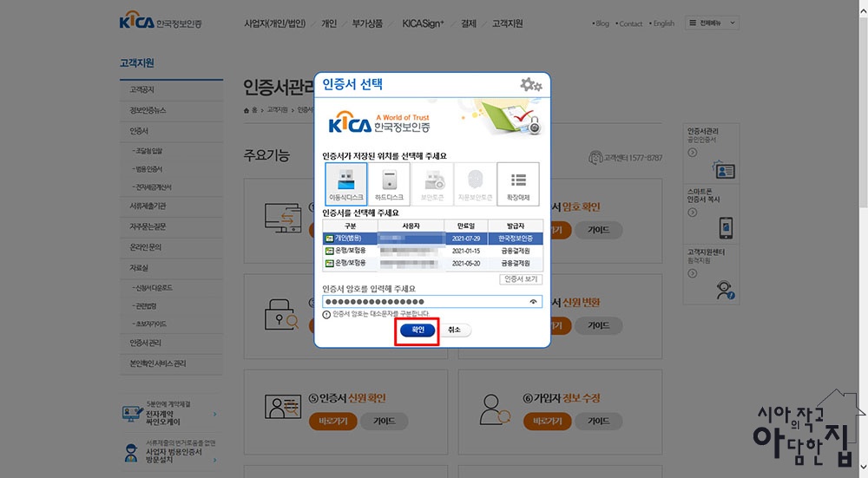Screen dimensions: 868x478
Task: Open 초보자가이드 sidebar sub-item
Action: point(149,324)
